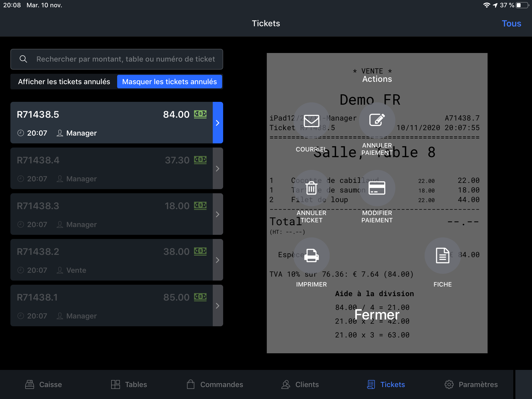The image size is (532, 399).
Task: Click cash icon on ticket R71438.1
Action: click(200, 297)
